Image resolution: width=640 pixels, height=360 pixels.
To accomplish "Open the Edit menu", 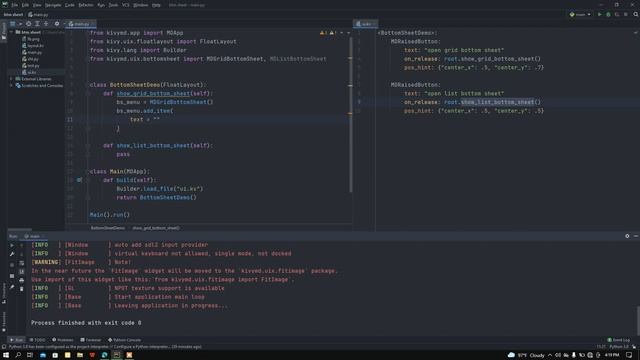I will (25, 5).
